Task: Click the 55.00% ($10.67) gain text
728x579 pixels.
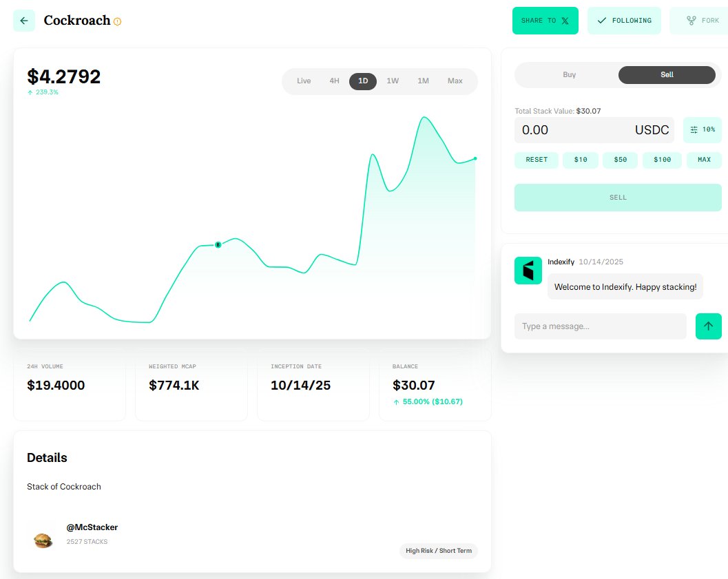Action: 428,402
